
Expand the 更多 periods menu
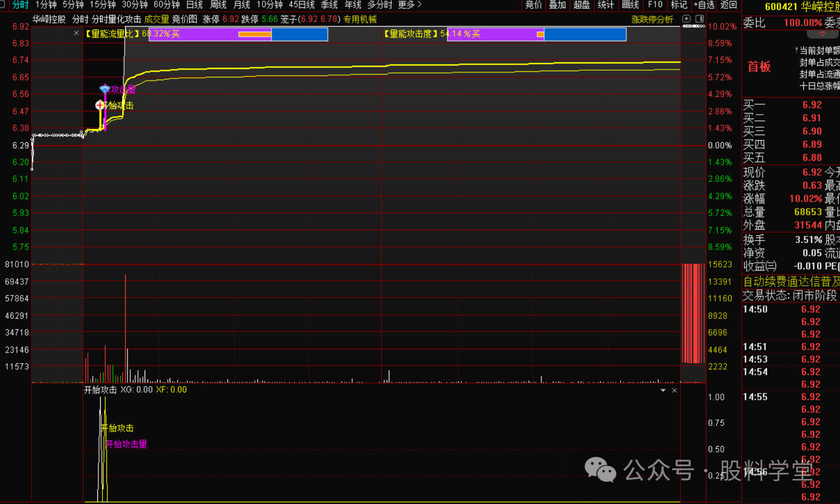(409, 5)
